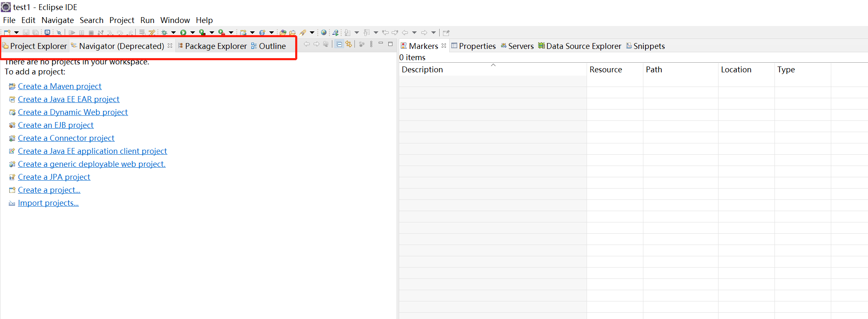Click the External Tools run icon
Viewport: 868px width, 319px height.
tap(221, 32)
